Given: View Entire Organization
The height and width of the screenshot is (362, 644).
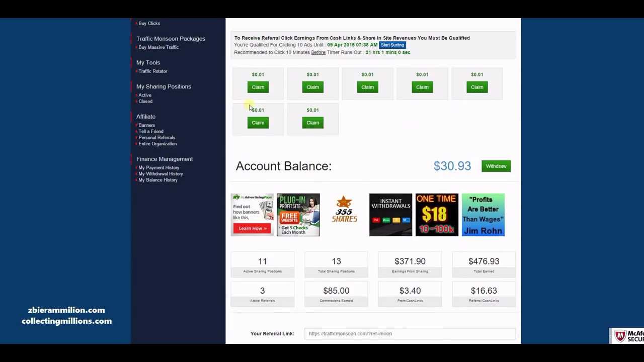Looking at the screenshot, I should click(157, 144).
